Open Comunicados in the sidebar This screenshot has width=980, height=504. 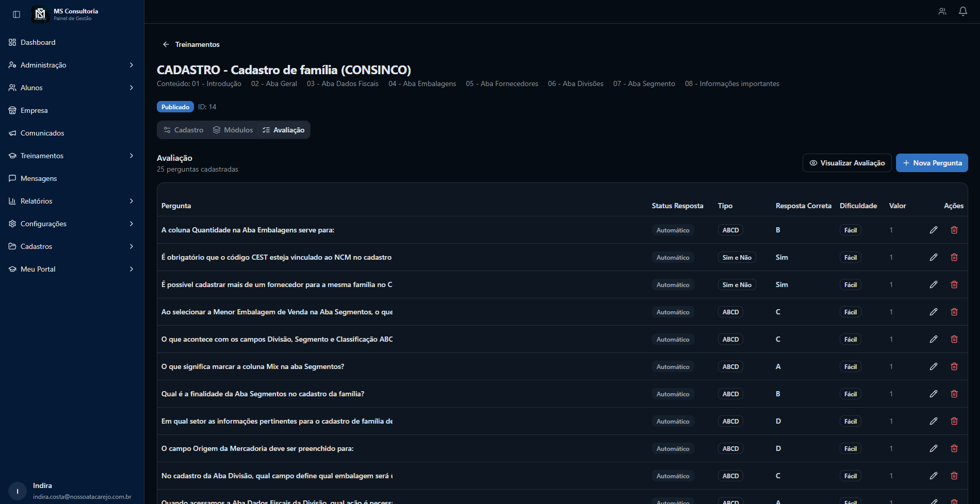click(x=72, y=133)
